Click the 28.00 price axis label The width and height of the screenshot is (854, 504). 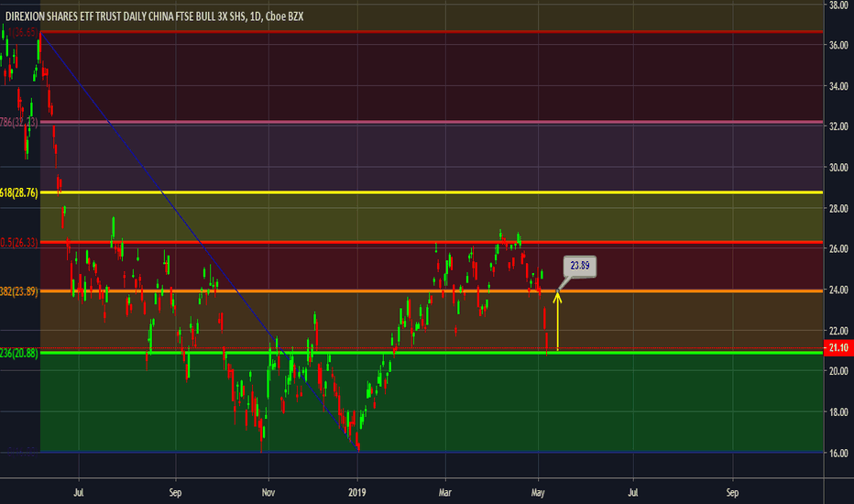click(838, 209)
